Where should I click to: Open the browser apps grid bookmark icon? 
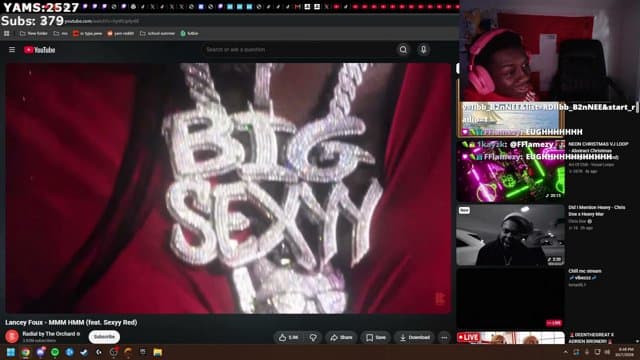[x=7, y=33]
